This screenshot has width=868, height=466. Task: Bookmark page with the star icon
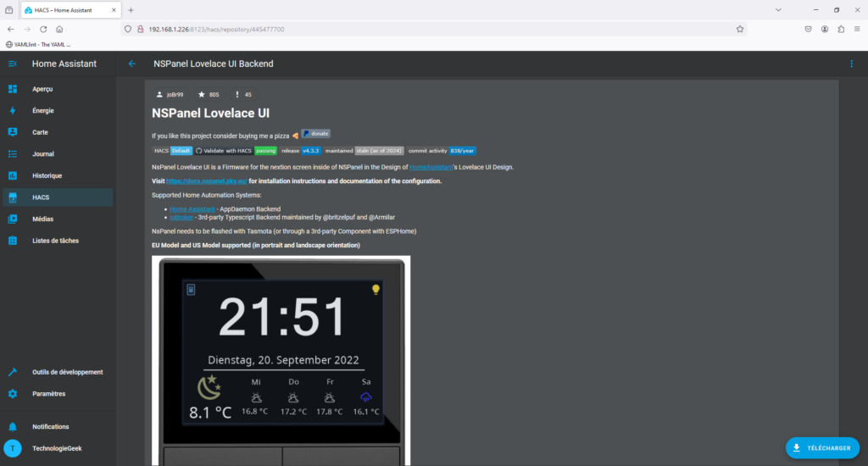click(x=739, y=30)
